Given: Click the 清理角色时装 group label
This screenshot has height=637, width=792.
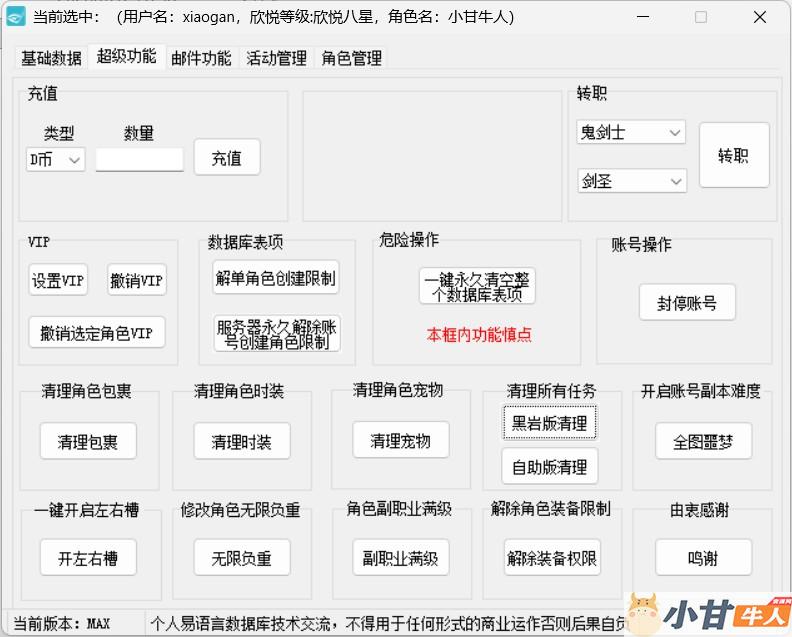Looking at the screenshot, I should tap(239, 391).
